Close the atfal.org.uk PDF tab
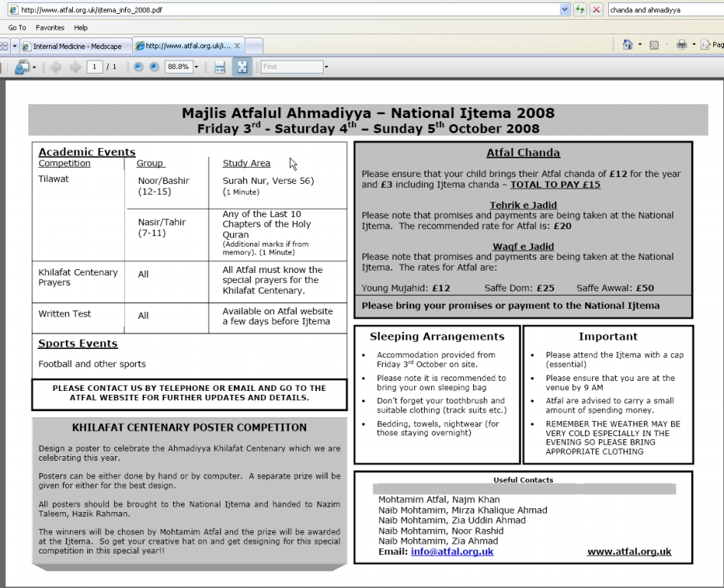 [x=236, y=46]
